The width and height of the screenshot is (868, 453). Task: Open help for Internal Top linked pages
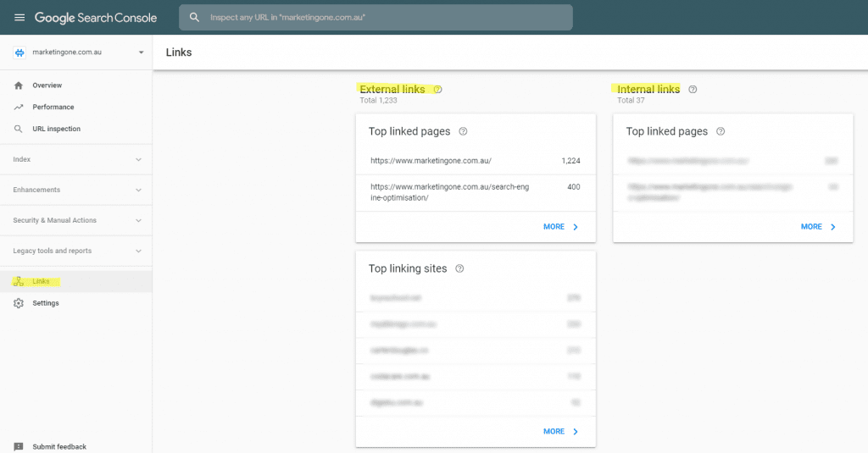pos(721,131)
